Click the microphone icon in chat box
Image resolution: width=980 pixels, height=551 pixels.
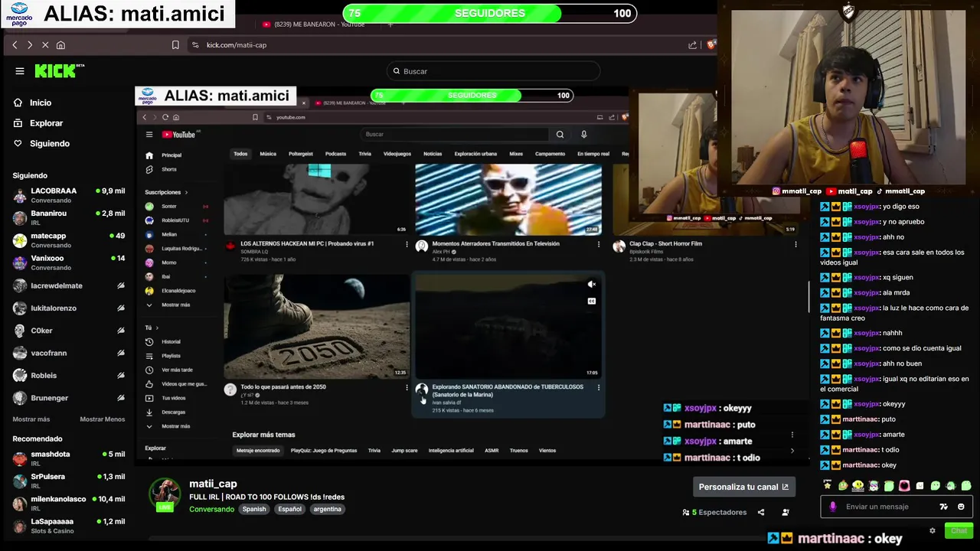[833, 507]
